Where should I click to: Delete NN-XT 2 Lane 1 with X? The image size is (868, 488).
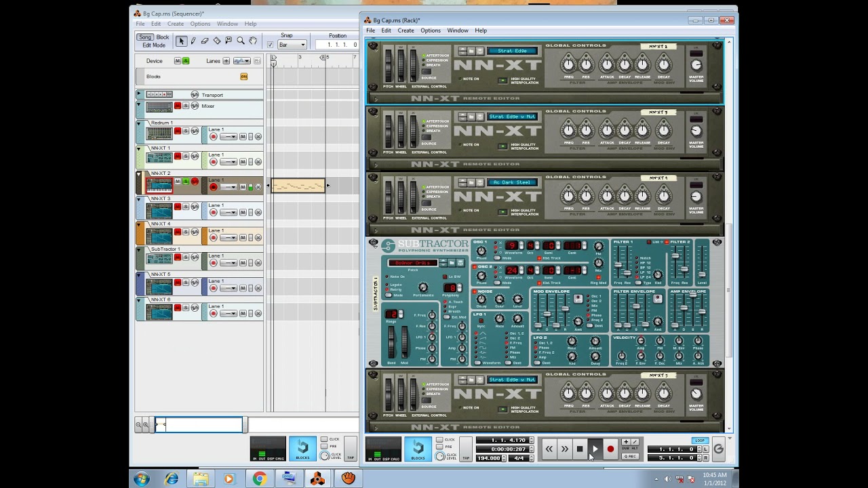click(x=258, y=187)
